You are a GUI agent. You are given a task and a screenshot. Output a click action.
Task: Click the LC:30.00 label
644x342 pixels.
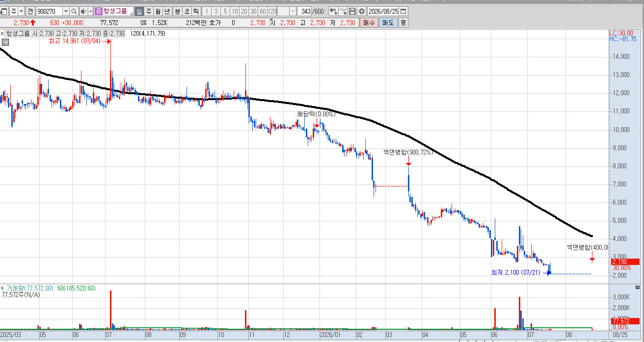(620, 33)
